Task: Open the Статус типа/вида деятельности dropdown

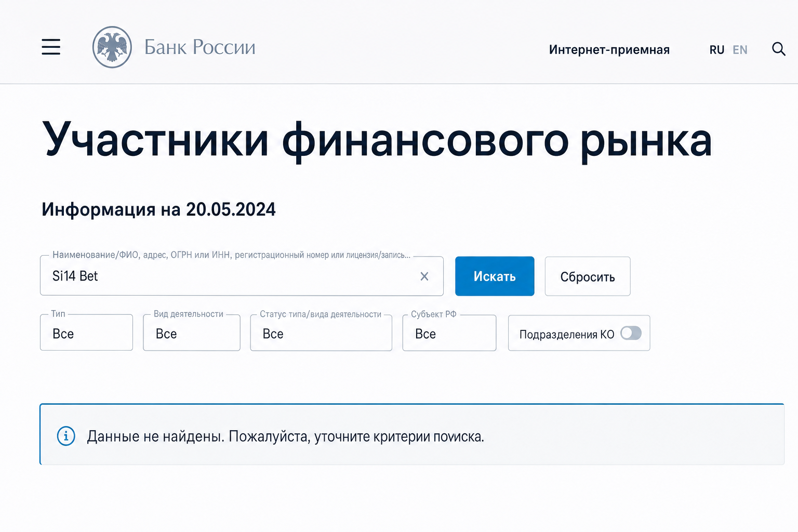Action: point(321,332)
